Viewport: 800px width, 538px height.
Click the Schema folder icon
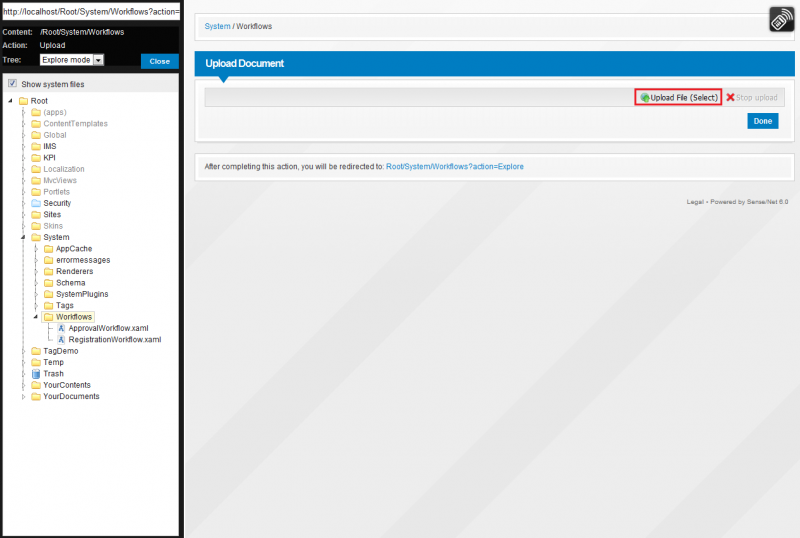[x=48, y=283]
